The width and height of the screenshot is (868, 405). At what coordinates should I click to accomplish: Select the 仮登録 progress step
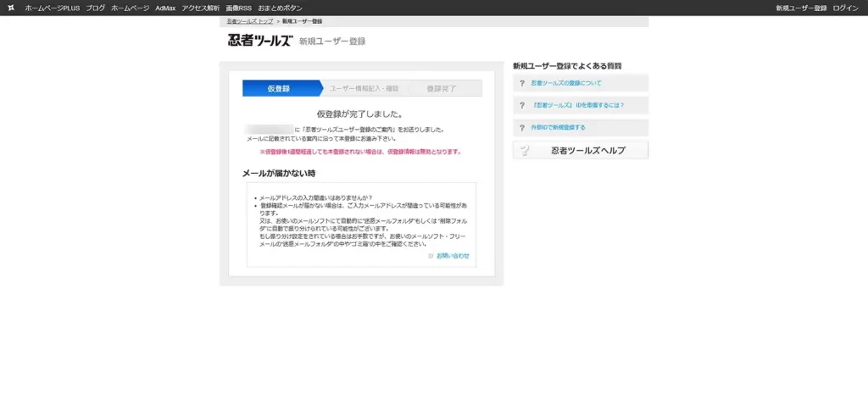tap(279, 88)
